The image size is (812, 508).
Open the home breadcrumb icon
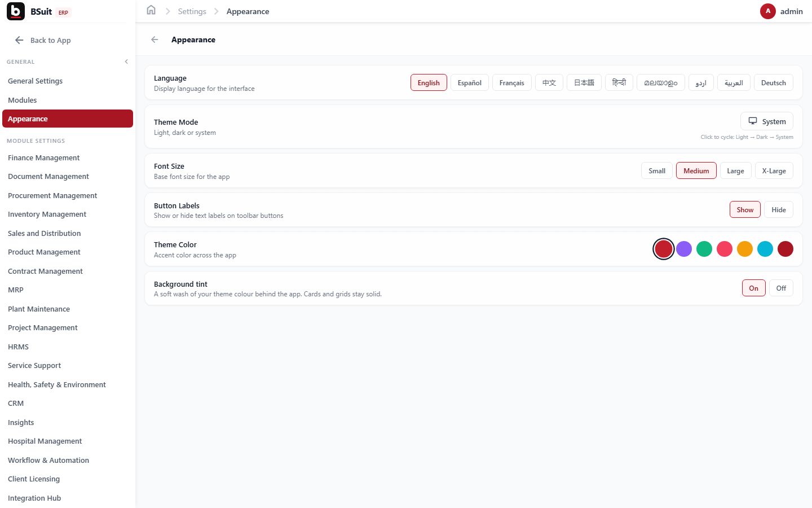151,10
